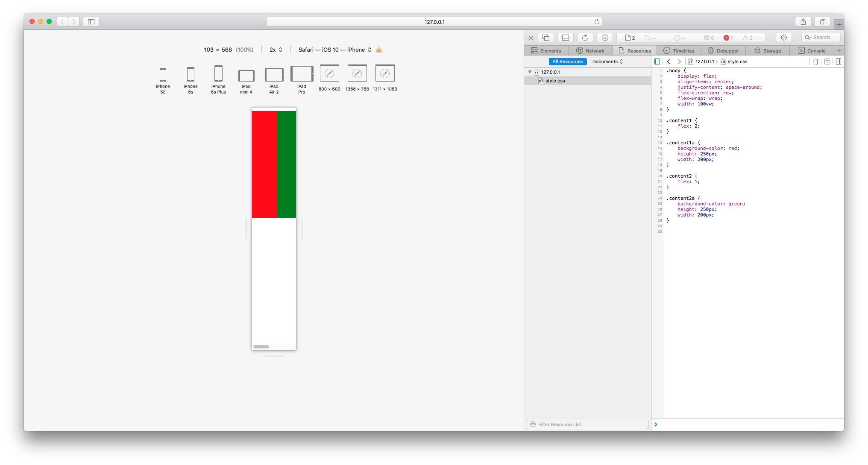Open the Network tab
Image resolution: width=868 pixels, height=465 pixels.
pyautogui.click(x=590, y=50)
